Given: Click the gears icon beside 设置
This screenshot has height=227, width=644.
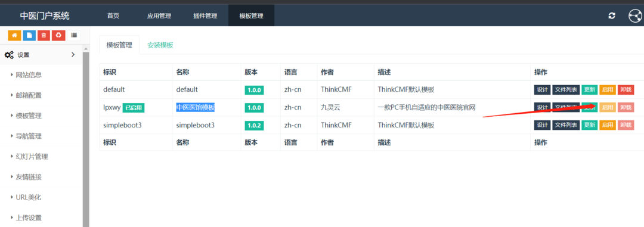Looking at the screenshot, I should 9,55.
